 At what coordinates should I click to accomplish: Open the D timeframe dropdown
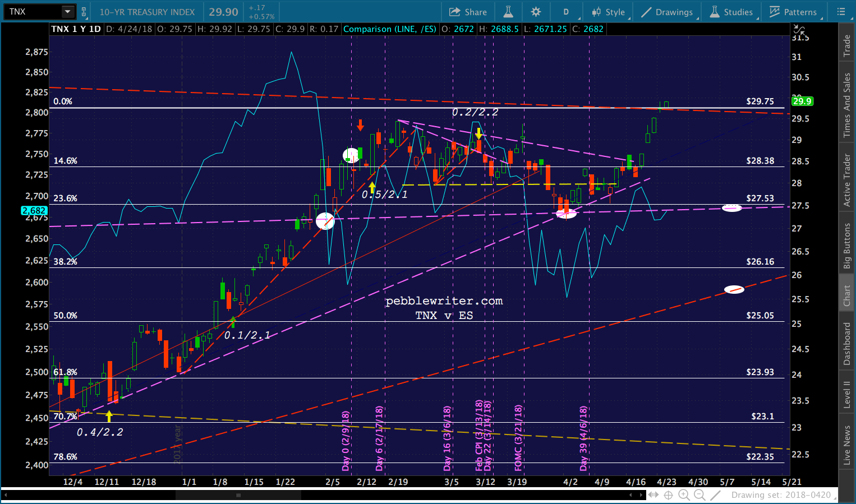pyautogui.click(x=566, y=12)
